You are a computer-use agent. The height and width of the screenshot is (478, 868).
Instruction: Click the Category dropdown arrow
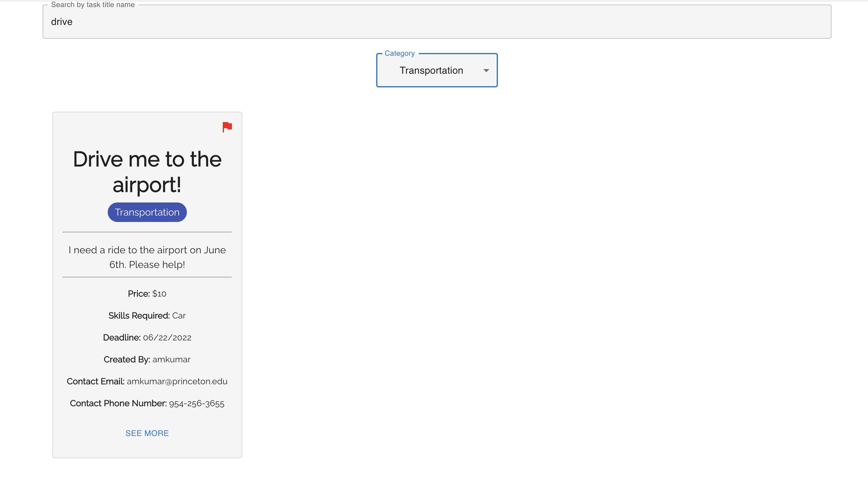tap(486, 70)
